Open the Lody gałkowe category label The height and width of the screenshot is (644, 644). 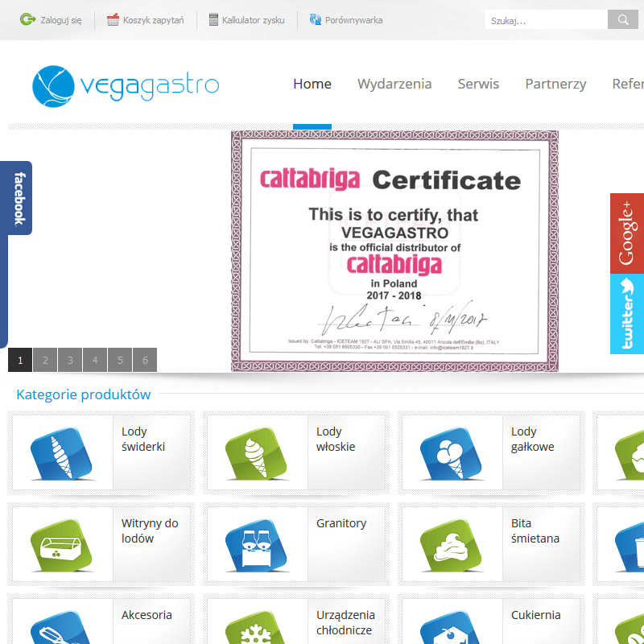[532, 439]
